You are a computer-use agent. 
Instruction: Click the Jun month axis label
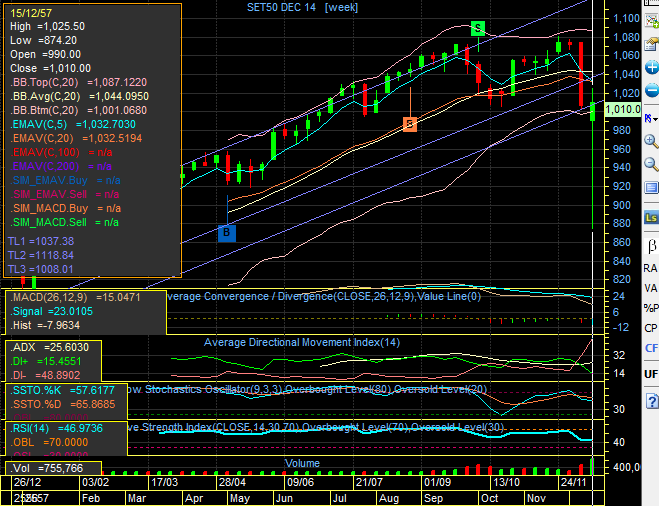click(x=284, y=498)
